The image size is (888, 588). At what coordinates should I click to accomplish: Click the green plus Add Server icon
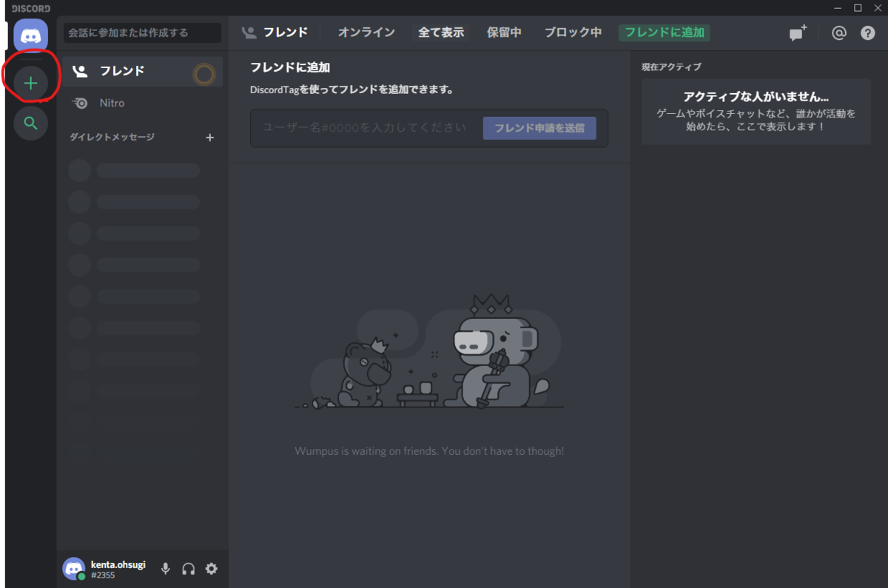click(x=30, y=83)
